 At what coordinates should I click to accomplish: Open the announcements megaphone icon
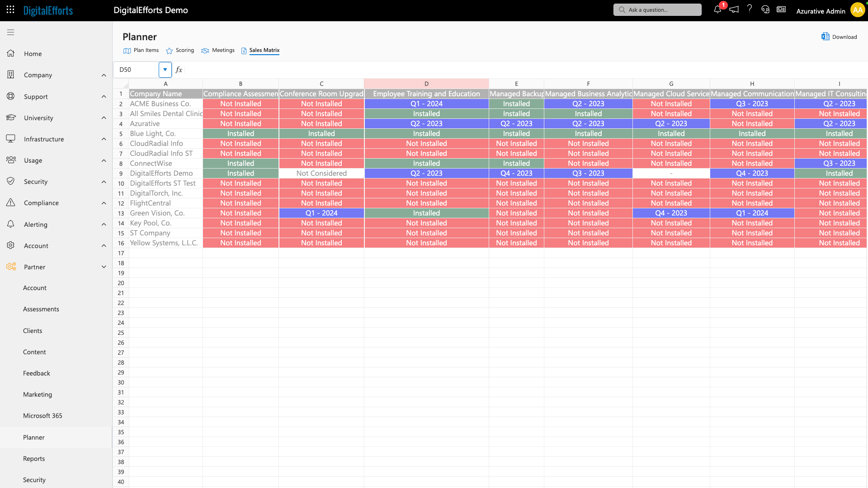tap(734, 9)
